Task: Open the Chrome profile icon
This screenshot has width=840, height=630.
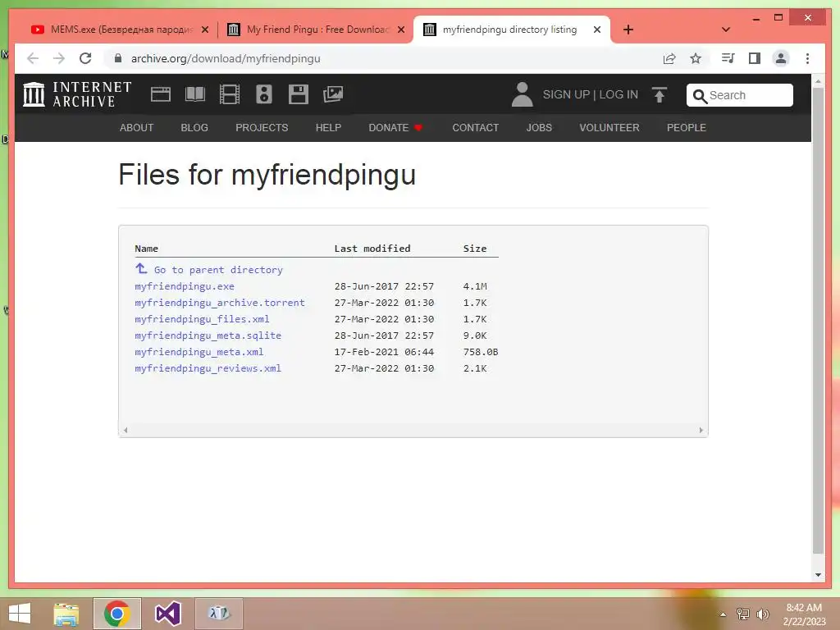Action: [781, 58]
